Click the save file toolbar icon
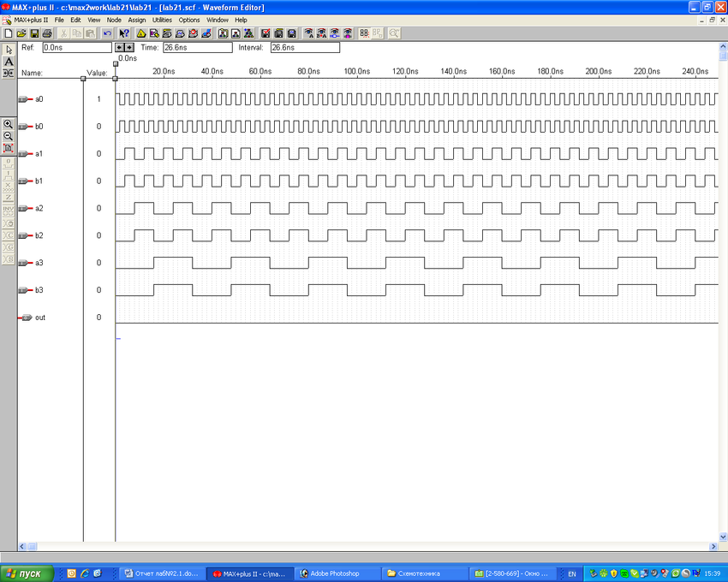Viewport: 728px width, 582px height. click(34, 33)
